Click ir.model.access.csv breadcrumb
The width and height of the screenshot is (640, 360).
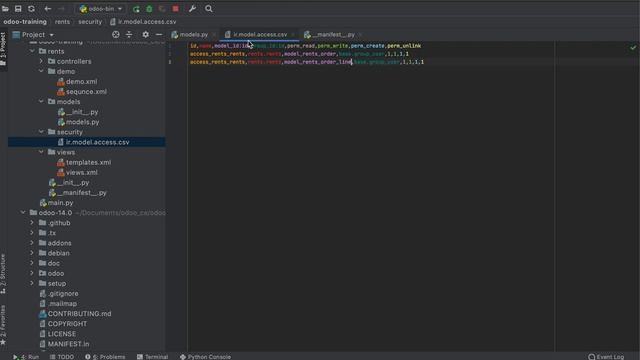(143, 22)
